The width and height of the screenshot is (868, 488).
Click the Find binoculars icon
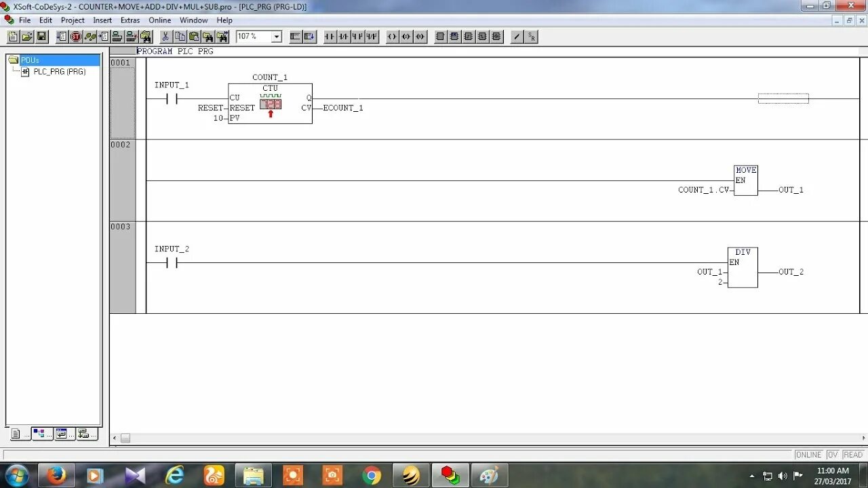[208, 37]
